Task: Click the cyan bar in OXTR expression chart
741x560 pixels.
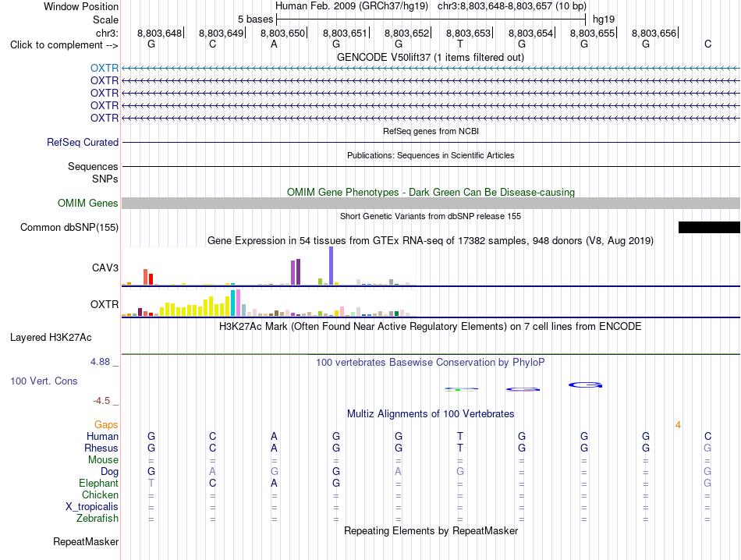Action: pos(233,303)
